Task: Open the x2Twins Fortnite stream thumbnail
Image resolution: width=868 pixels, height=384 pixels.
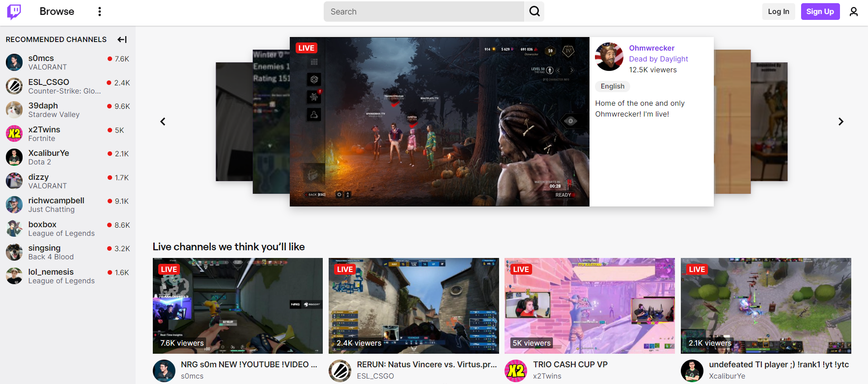Action: [x=590, y=306]
